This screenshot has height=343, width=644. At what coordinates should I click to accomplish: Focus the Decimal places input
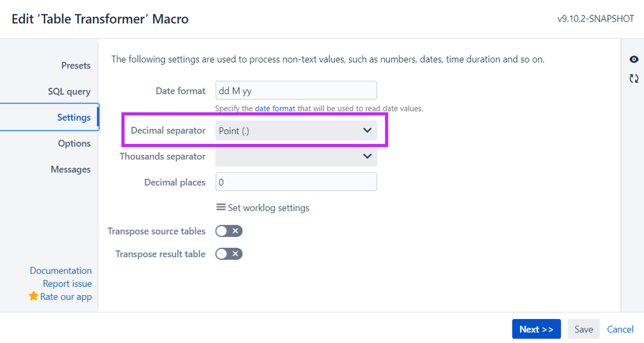(296, 182)
